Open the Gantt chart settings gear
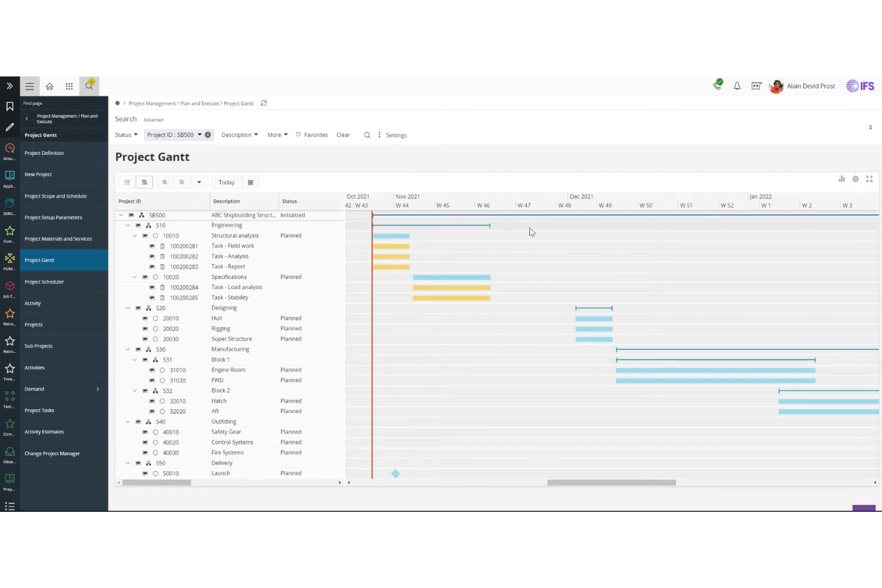This screenshot has height=588, width=882. [855, 179]
